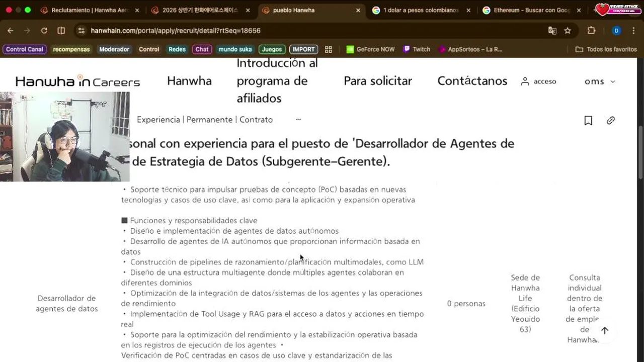This screenshot has width=644, height=362.
Task: Click 'Funciones y responsabilidades clave' heading
Action: click(189, 220)
